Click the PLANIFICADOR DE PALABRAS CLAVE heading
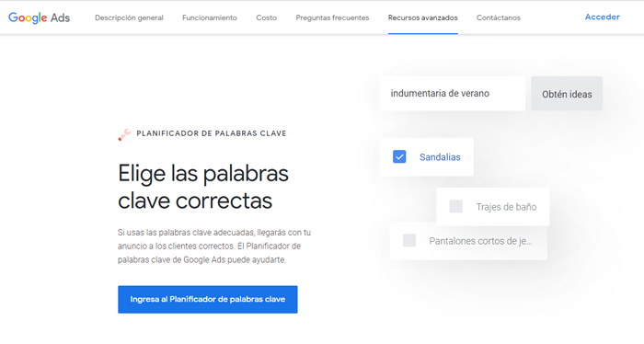Screen dimensions: 644x344 [212, 133]
